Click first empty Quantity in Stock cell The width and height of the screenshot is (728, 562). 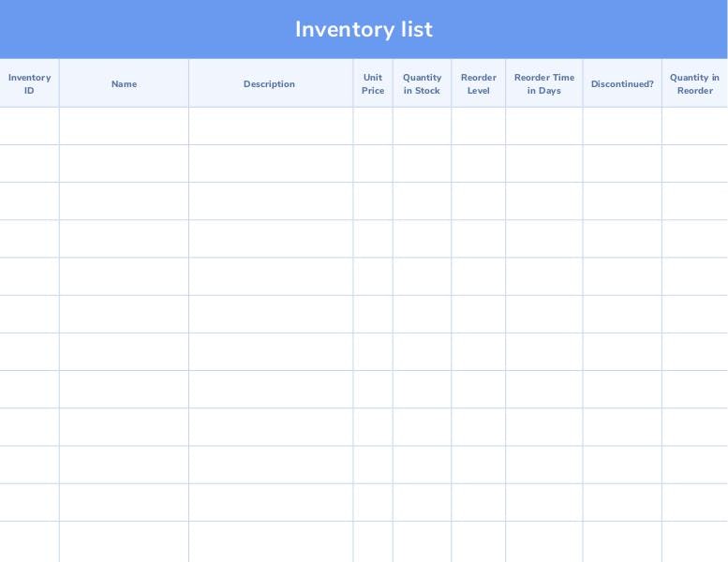(422, 126)
